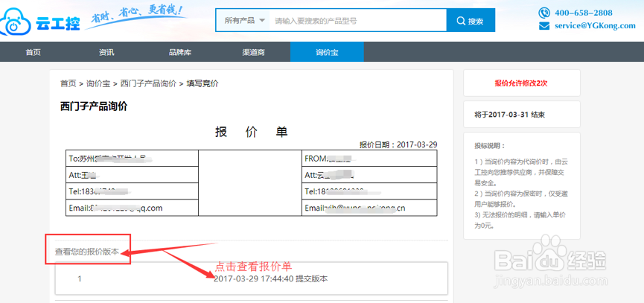The width and height of the screenshot is (644, 303).
Task: Click the FROM sender cell
Action: click(x=369, y=159)
